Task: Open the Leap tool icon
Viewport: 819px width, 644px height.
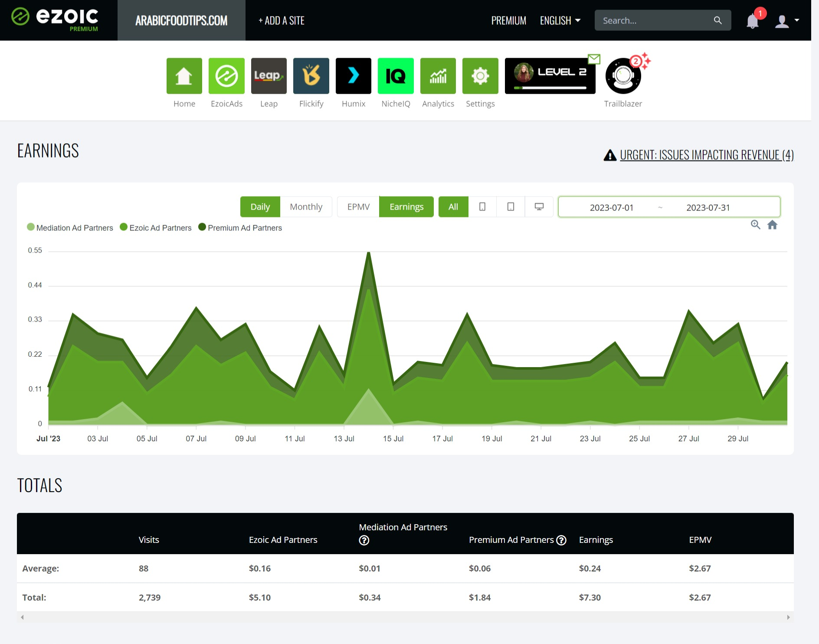Action: (x=269, y=76)
